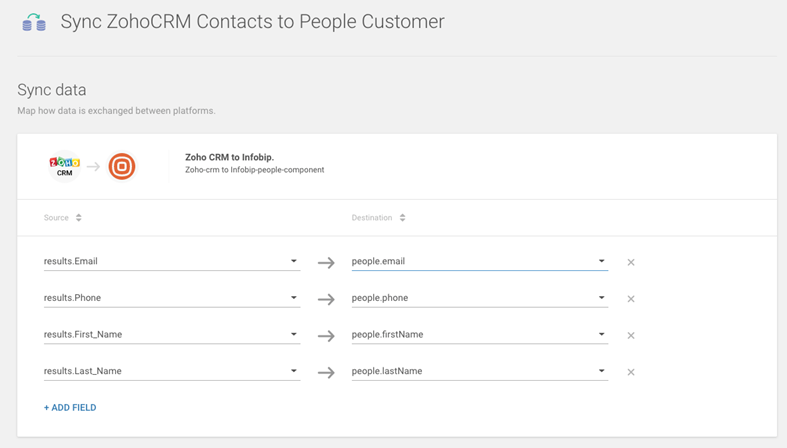Viewport: 787px width, 448px height.
Task: Delete the results.Phone mapping row
Action: (631, 299)
